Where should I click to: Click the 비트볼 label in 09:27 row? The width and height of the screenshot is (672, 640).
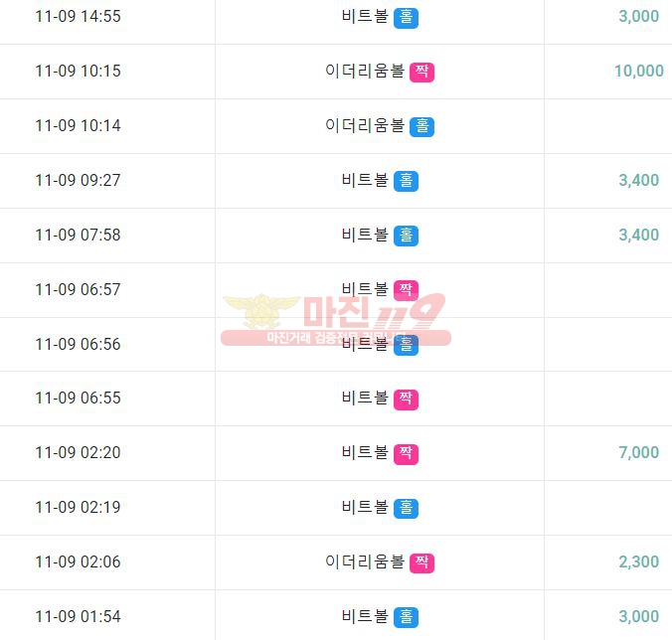tap(365, 180)
